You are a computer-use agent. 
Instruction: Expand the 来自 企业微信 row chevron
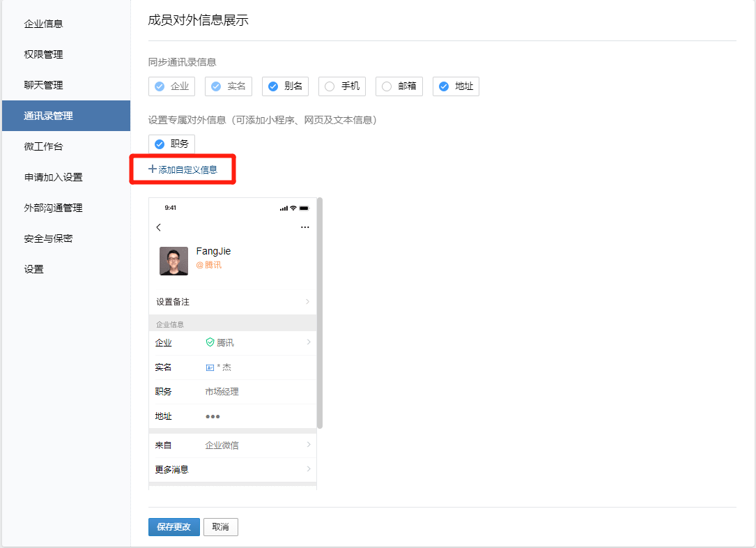point(309,444)
